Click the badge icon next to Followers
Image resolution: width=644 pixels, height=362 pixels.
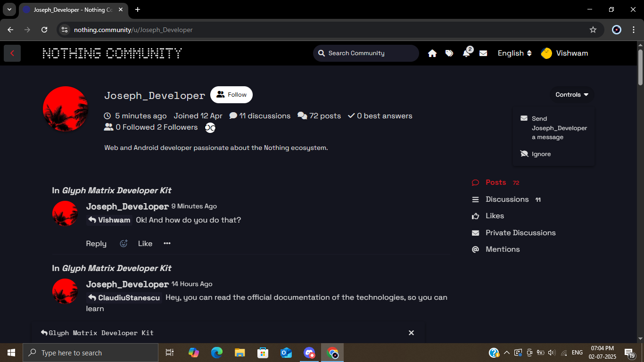click(210, 128)
